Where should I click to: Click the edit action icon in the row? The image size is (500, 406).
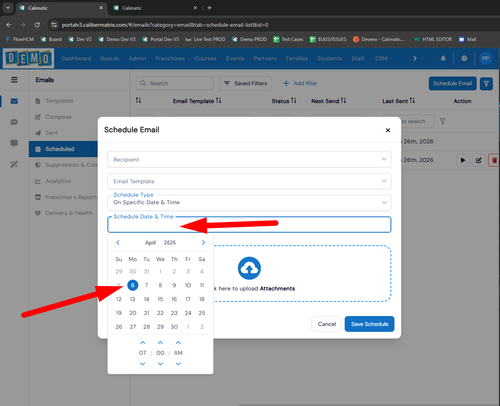tap(479, 160)
